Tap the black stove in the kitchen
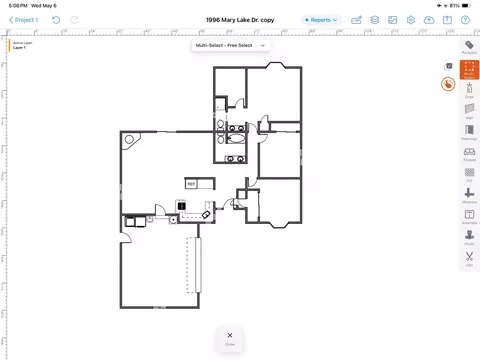 pos(182,206)
